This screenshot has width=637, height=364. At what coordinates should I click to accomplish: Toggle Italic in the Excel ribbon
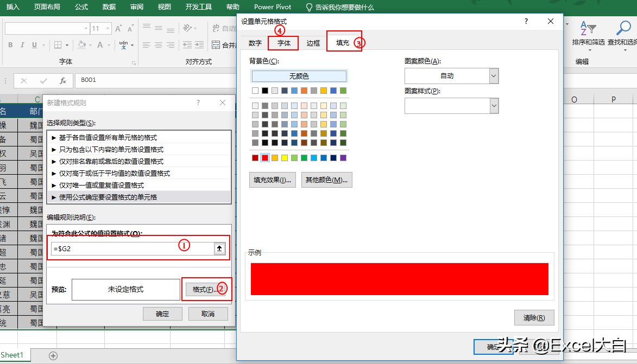(22, 45)
